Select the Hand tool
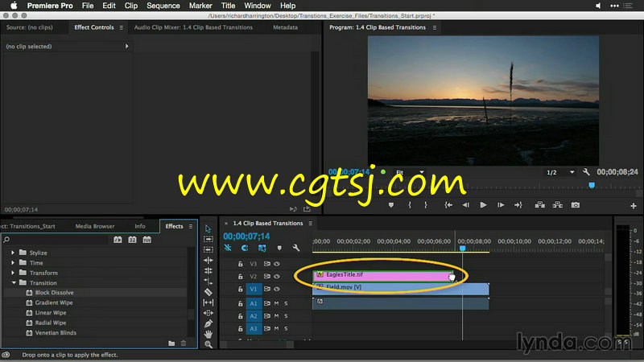This screenshot has height=362, width=644. (x=208, y=334)
